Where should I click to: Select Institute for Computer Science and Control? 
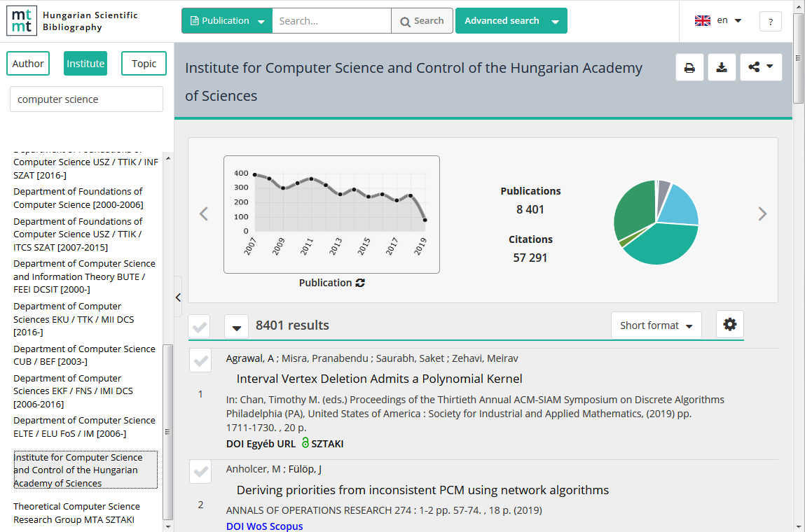(85, 470)
